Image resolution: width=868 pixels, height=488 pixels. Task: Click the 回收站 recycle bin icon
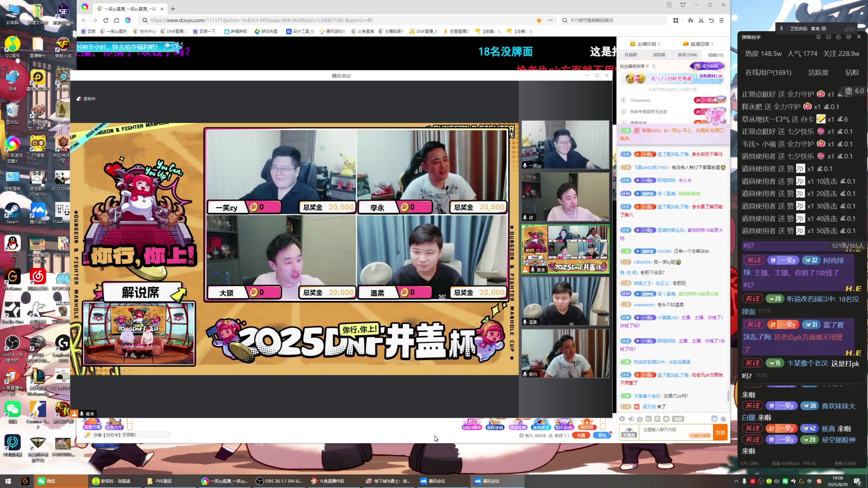pos(12,113)
